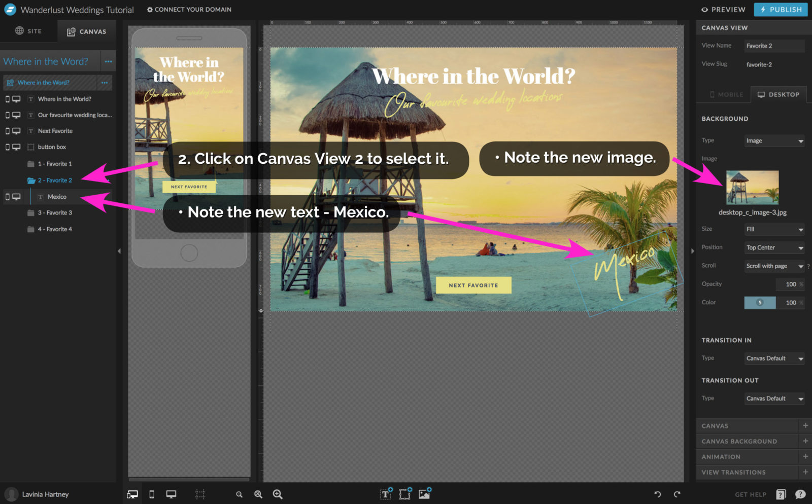
Task: Switch to mobile-only preview icon at bottom left
Action: [151, 493]
